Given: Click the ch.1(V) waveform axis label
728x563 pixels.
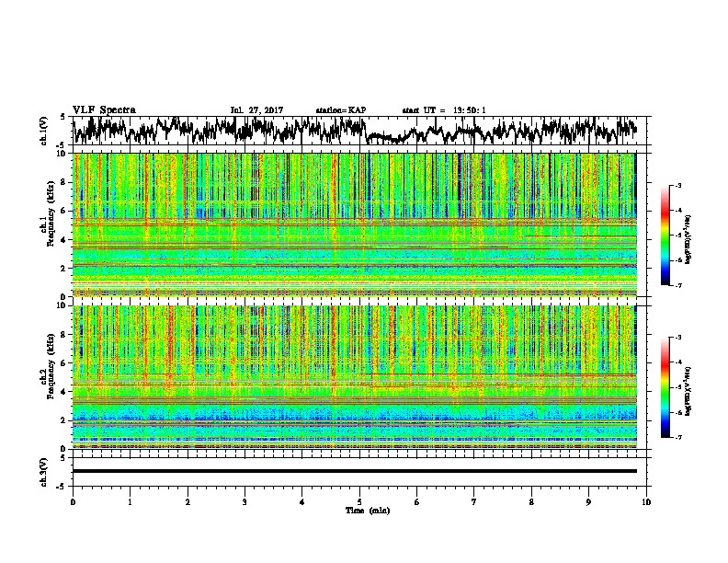Looking at the screenshot, I should click(x=44, y=131).
